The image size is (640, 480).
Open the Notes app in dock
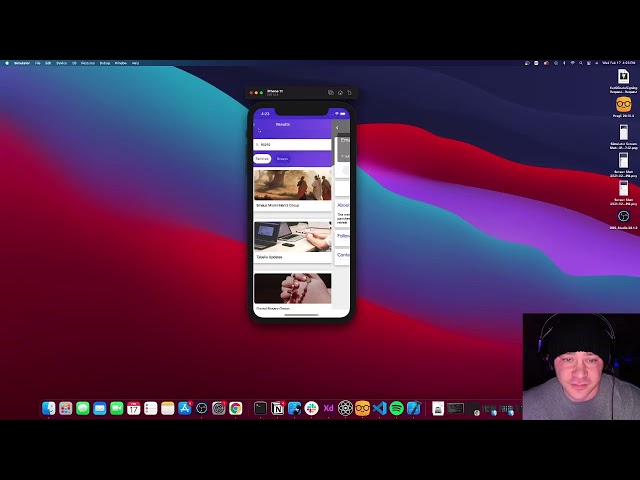point(168,408)
